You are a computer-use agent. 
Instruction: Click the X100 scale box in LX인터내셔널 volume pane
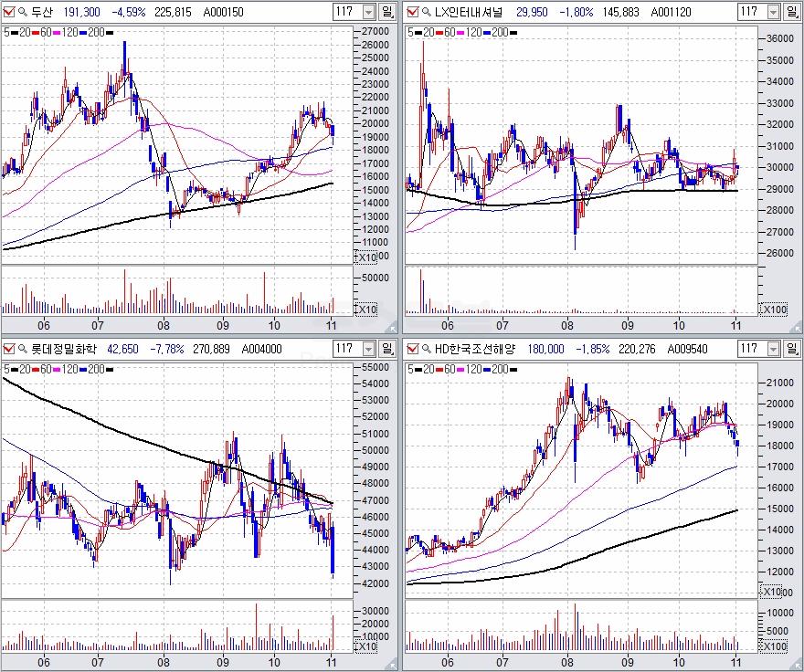(771, 310)
